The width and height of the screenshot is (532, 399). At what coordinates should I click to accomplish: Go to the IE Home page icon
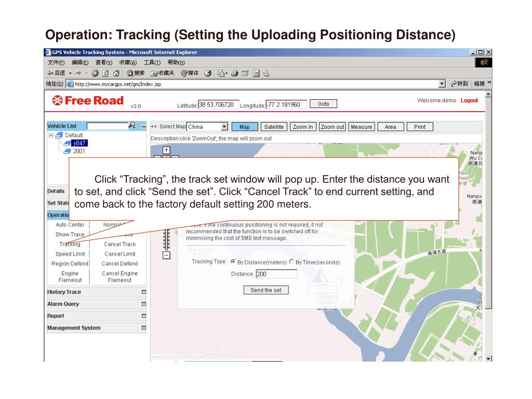click(116, 73)
